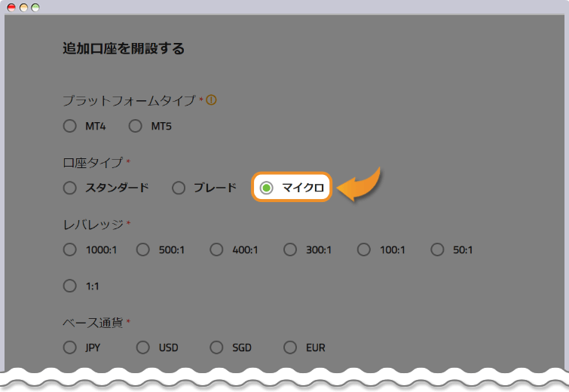Set leverage to 1000:1

[x=69, y=250]
